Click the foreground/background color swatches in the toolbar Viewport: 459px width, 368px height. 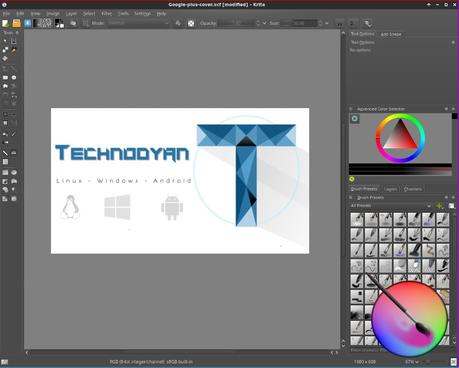pos(59,23)
